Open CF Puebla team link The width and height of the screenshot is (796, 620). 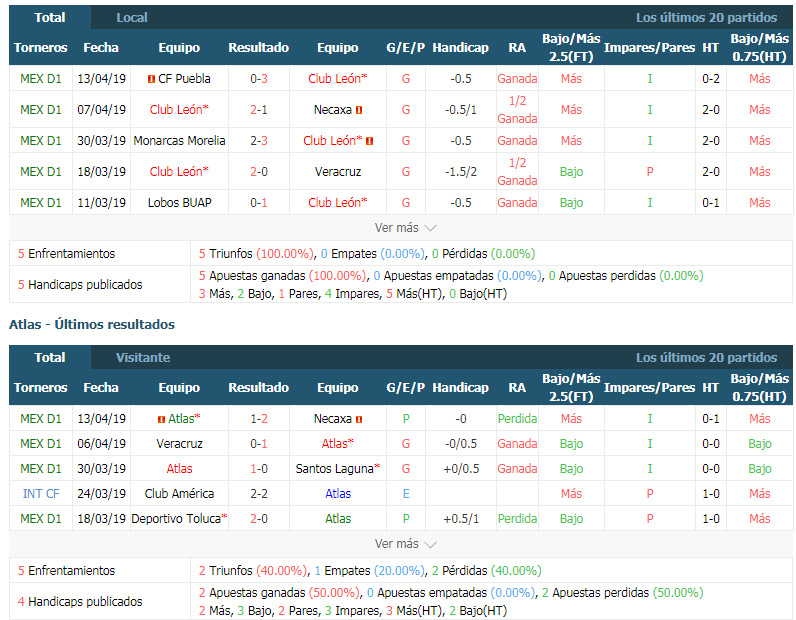184,79
